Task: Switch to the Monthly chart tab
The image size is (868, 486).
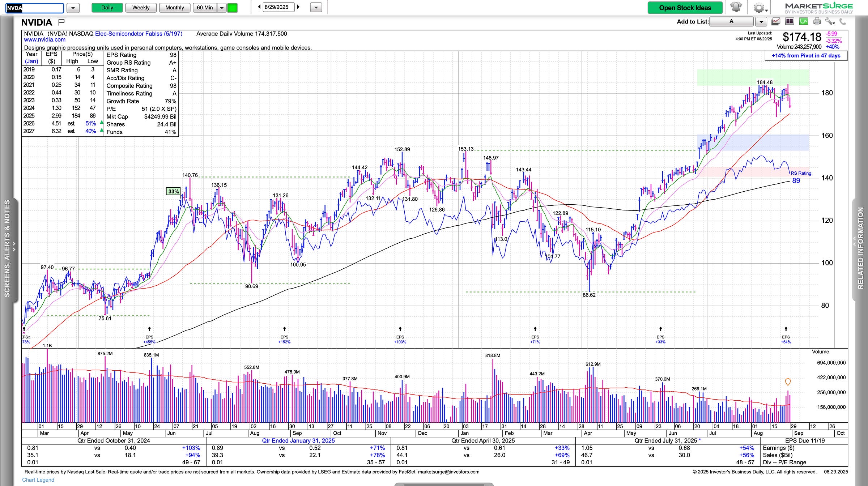Action: click(175, 8)
